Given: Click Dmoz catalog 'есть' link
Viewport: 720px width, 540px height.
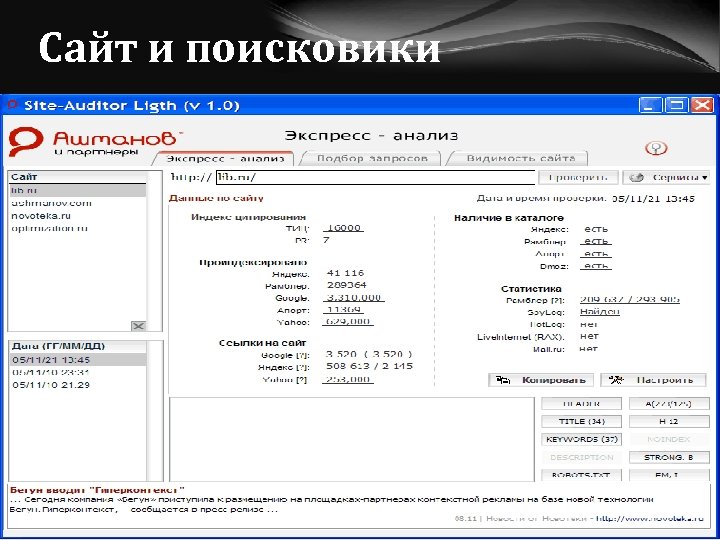Looking at the screenshot, I should pyautogui.click(x=596, y=266).
